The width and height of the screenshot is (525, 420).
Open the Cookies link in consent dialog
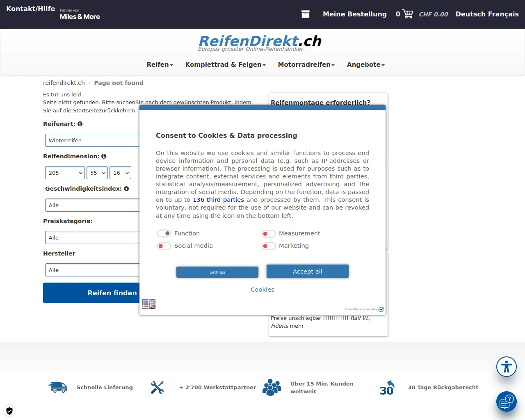262,290
